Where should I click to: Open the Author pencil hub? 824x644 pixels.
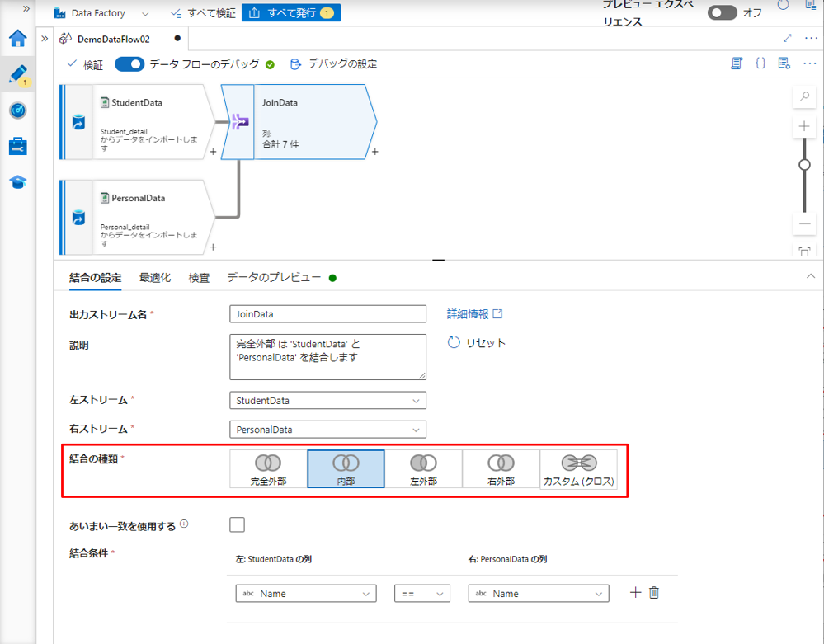[x=18, y=74]
